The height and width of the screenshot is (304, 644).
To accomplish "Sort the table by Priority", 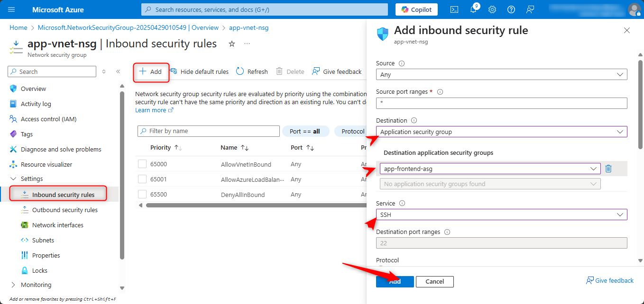I will [x=166, y=147].
